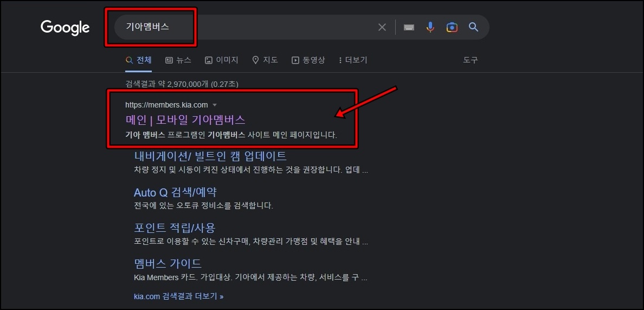Open 멤버스 가이드 link
This screenshot has width=644, height=310.
click(x=168, y=263)
